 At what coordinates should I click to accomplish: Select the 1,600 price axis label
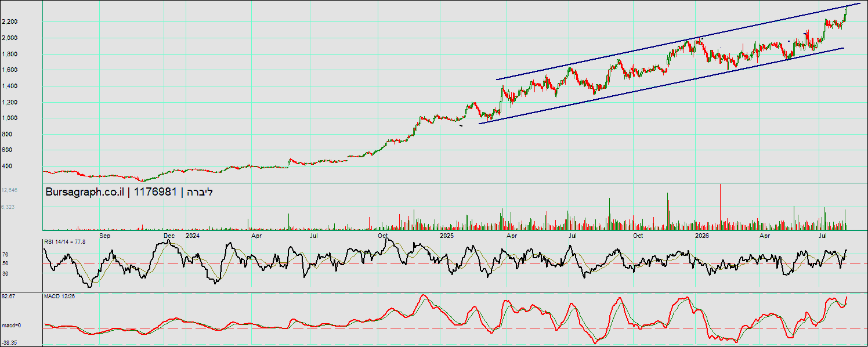(9, 70)
